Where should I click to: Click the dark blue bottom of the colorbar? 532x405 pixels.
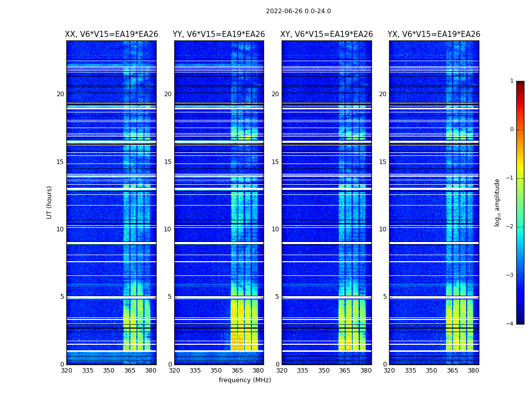[520, 315]
